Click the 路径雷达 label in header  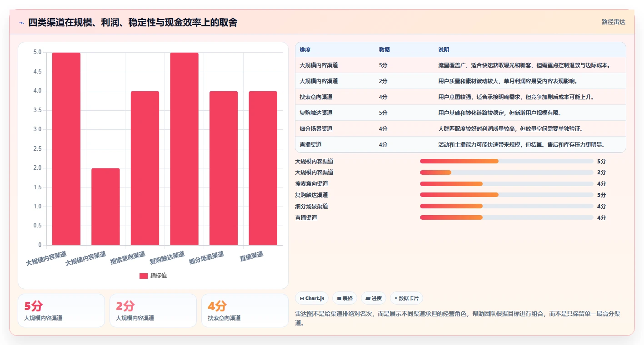(x=614, y=22)
